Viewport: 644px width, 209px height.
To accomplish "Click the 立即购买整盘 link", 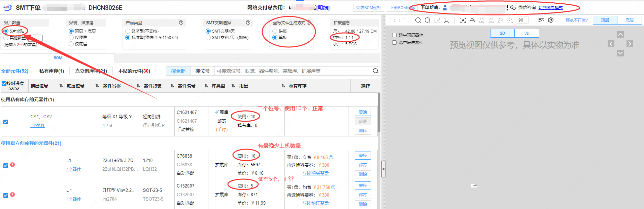I will pyautogui.click(x=315, y=173).
